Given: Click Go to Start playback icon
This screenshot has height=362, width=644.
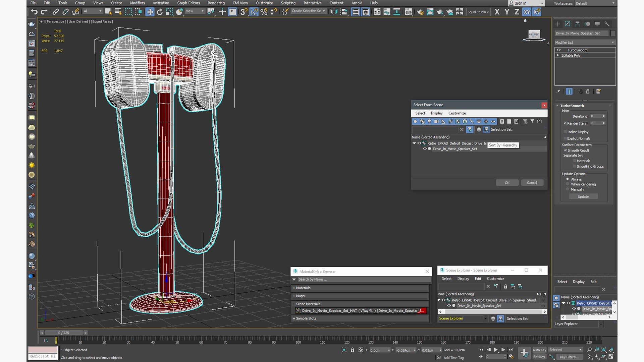Looking at the screenshot, I should (x=481, y=350).
